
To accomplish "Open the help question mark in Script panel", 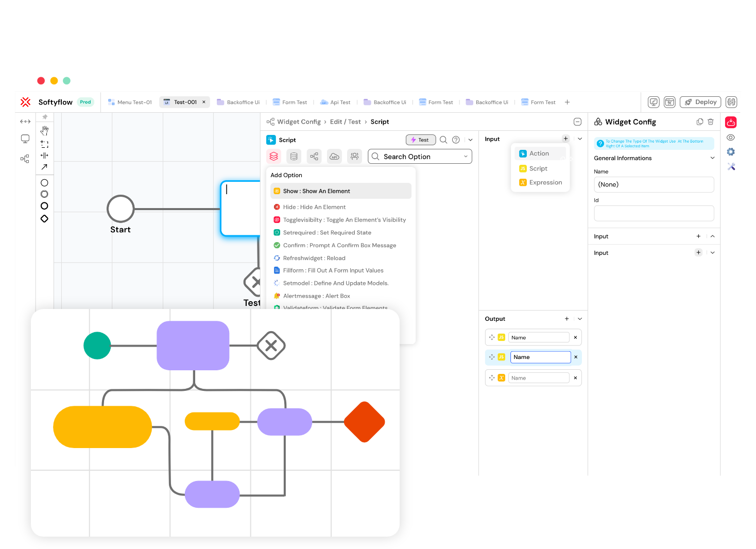I will point(456,140).
